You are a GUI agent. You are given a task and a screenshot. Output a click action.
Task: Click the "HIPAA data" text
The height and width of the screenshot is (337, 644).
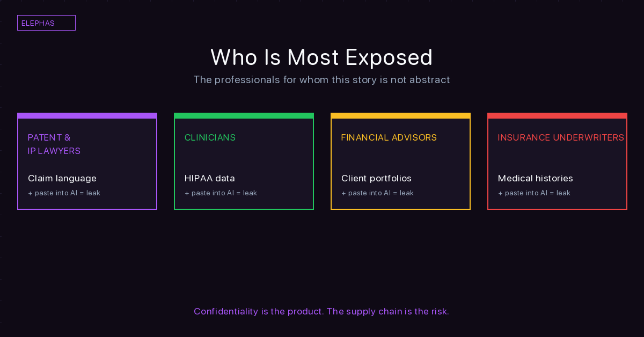tap(210, 178)
